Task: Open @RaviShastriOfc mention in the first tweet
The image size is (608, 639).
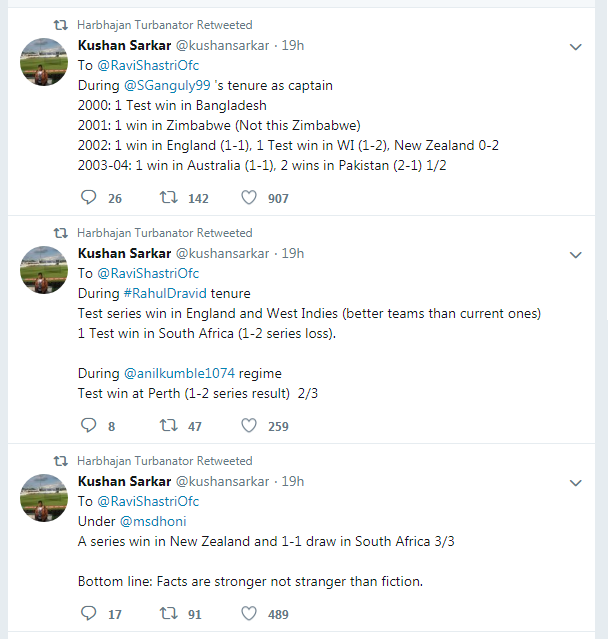Action: coord(148,65)
